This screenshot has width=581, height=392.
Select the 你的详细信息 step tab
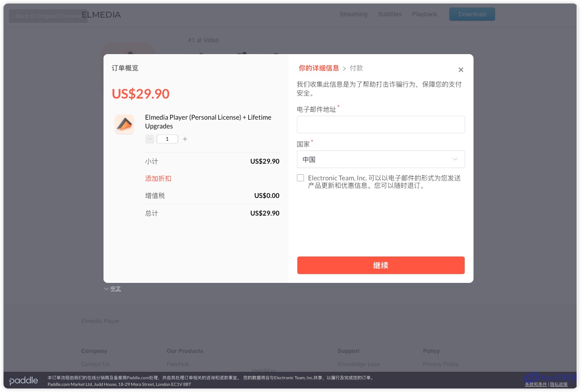[319, 68]
